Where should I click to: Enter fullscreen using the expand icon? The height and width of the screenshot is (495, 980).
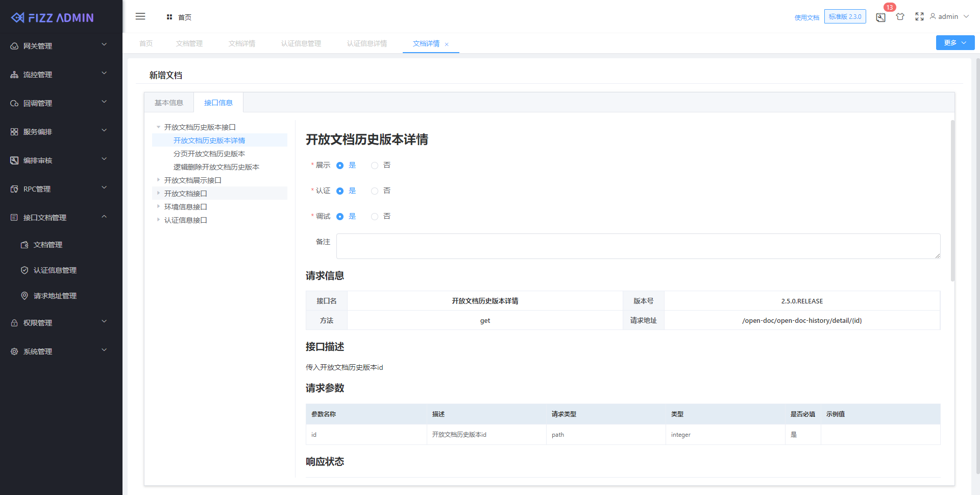coord(919,16)
